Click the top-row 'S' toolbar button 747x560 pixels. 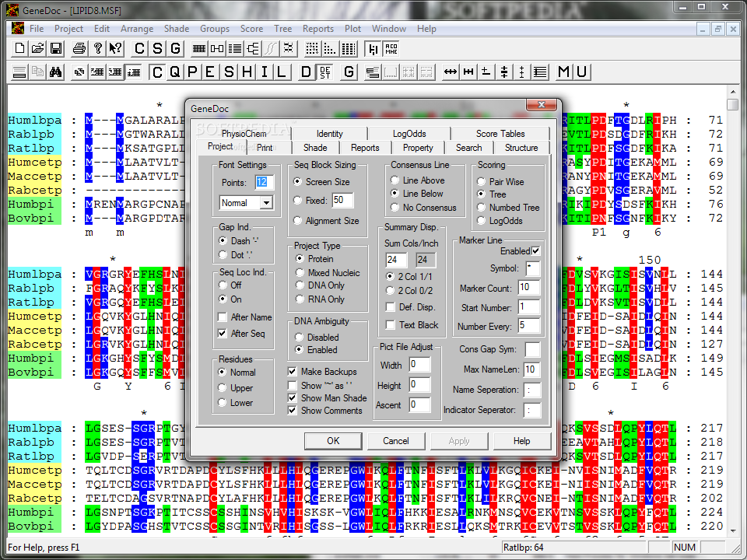point(158,48)
